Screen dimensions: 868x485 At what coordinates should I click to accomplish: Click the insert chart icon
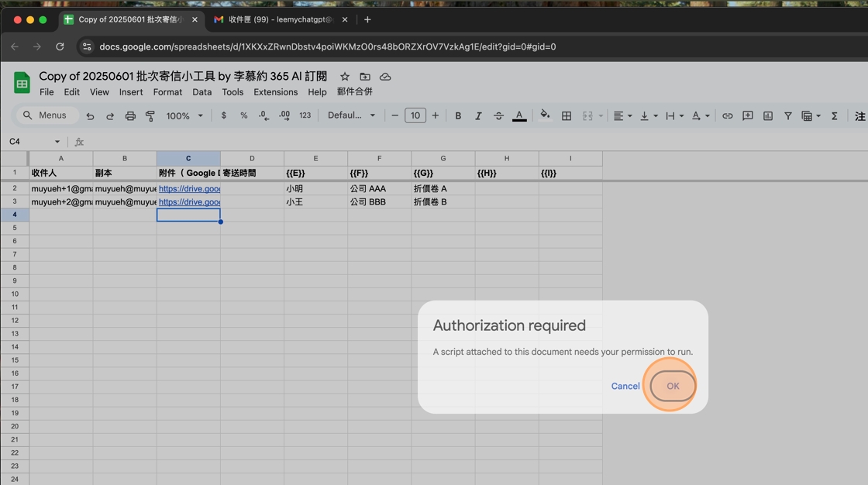tap(768, 115)
